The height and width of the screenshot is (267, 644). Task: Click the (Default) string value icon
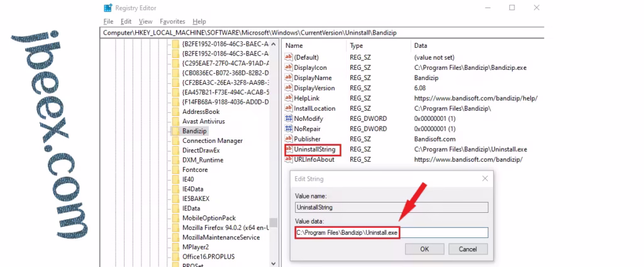click(289, 57)
